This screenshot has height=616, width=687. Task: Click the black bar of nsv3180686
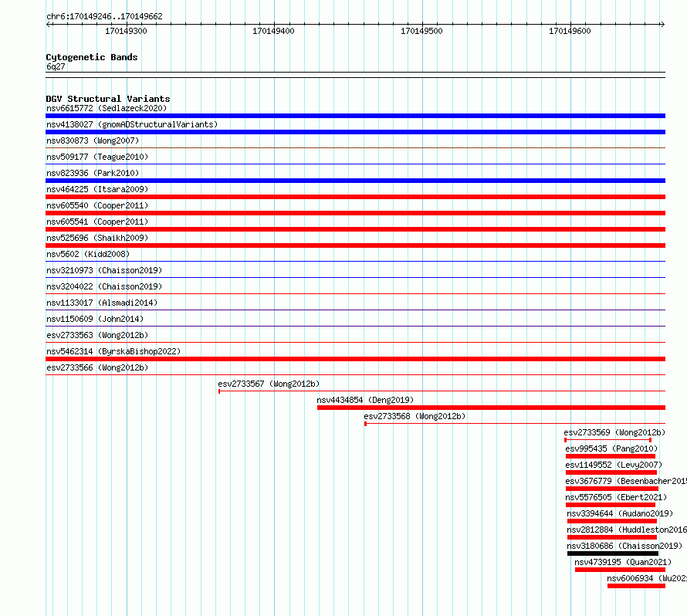point(613,553)
